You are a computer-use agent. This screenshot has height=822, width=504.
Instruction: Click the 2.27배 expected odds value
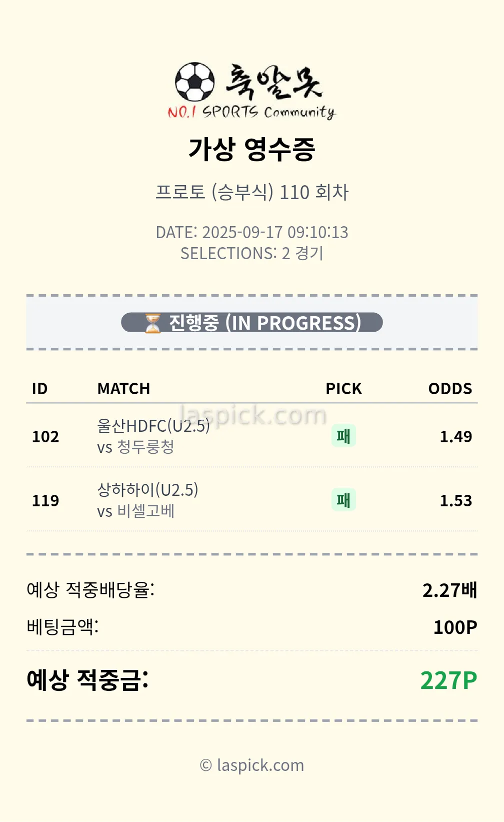tap(449, 590)
